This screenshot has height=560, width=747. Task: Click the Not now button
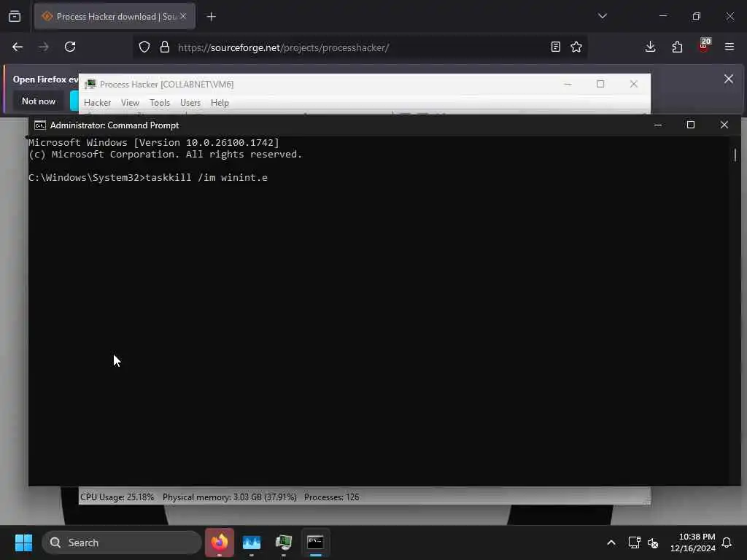[x=39, y=101]
